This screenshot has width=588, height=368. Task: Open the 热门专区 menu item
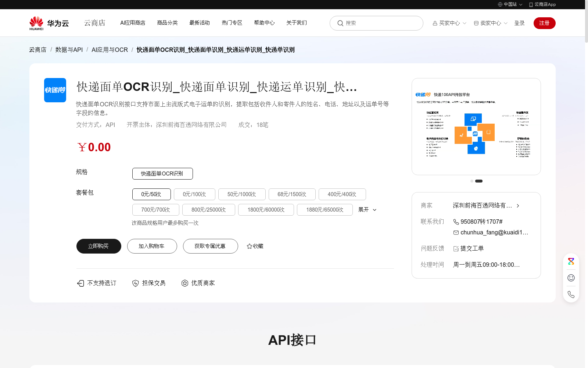pos(232,23)
